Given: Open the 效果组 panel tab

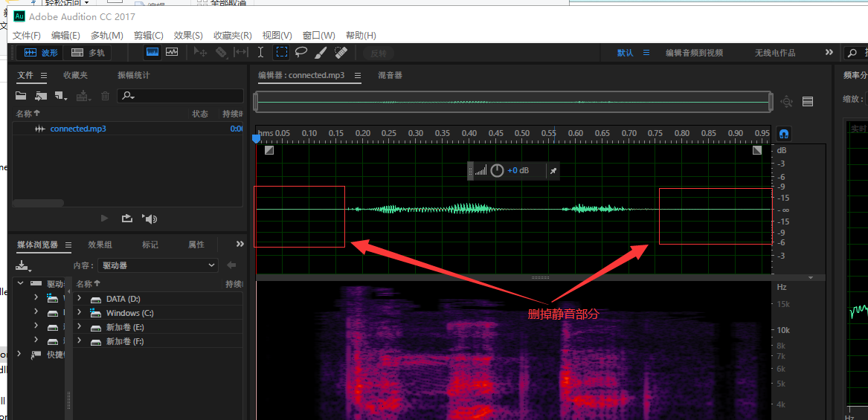Looking at the screenshot, I should point(100,245).
